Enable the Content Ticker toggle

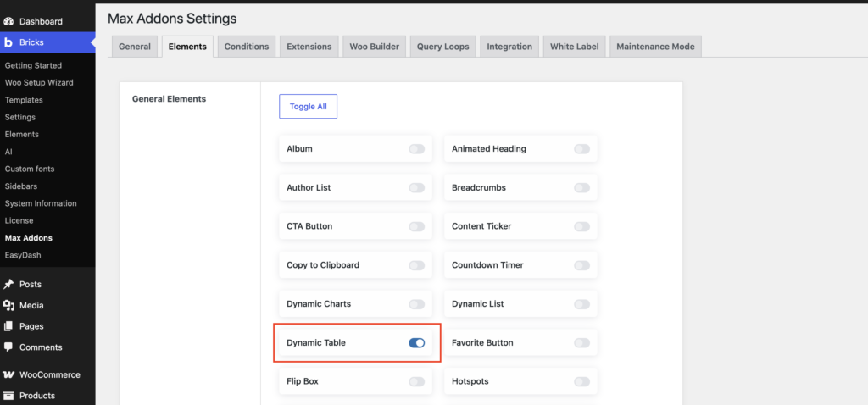click(x=581, y=227)
